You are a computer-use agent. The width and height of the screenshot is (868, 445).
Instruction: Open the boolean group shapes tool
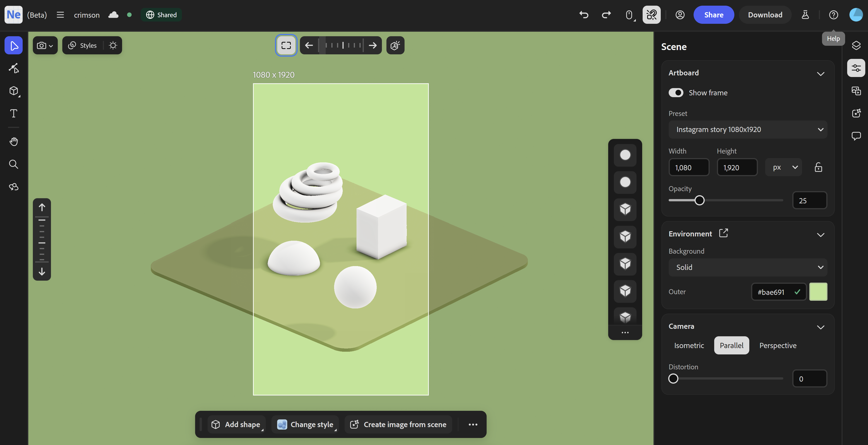14,187
